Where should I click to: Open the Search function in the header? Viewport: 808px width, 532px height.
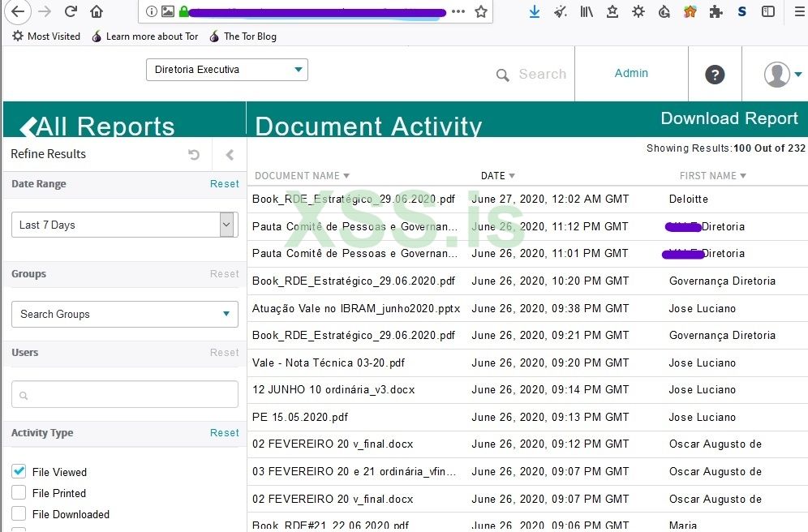coord(531,74)
